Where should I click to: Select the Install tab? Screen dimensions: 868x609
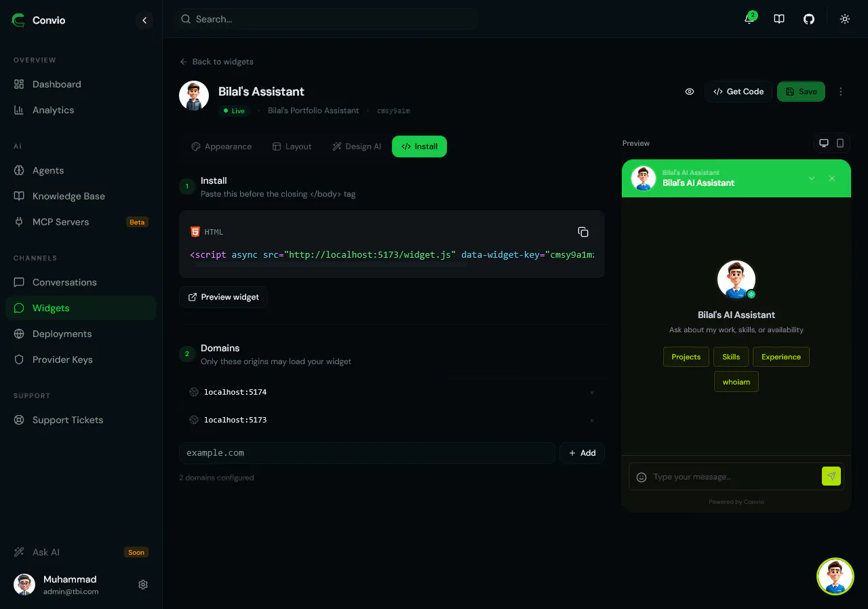point(419,146)
